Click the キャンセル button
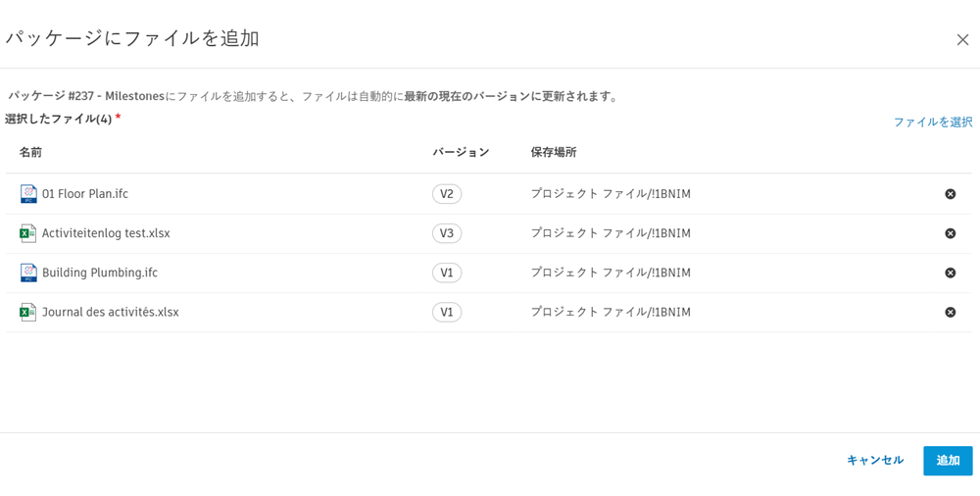The image size is (980, 496). coord(874,460)
